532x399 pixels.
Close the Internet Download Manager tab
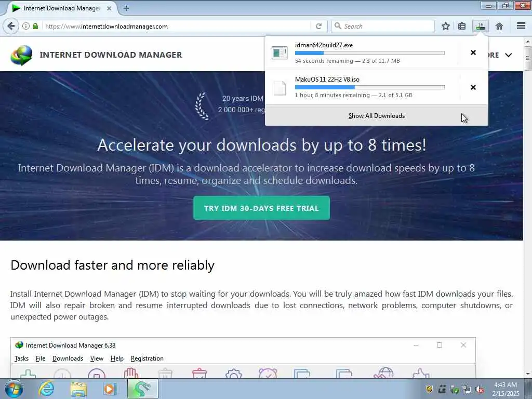pos(109,8)
